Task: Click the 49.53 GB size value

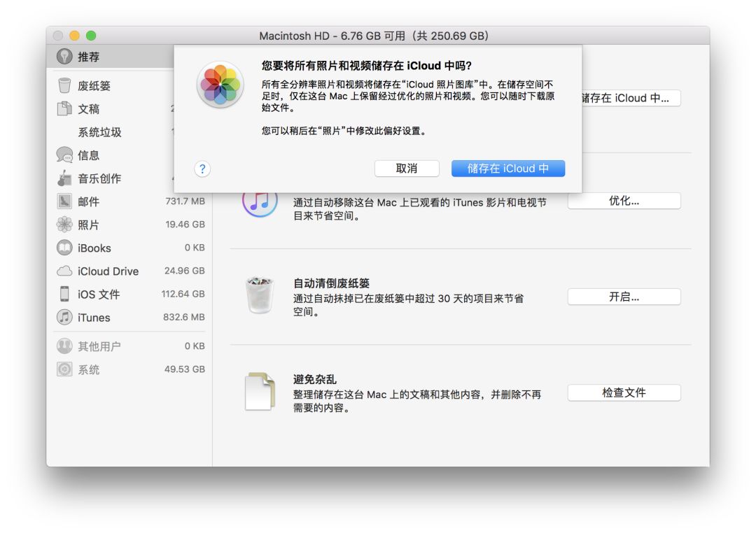Action: 185,369
